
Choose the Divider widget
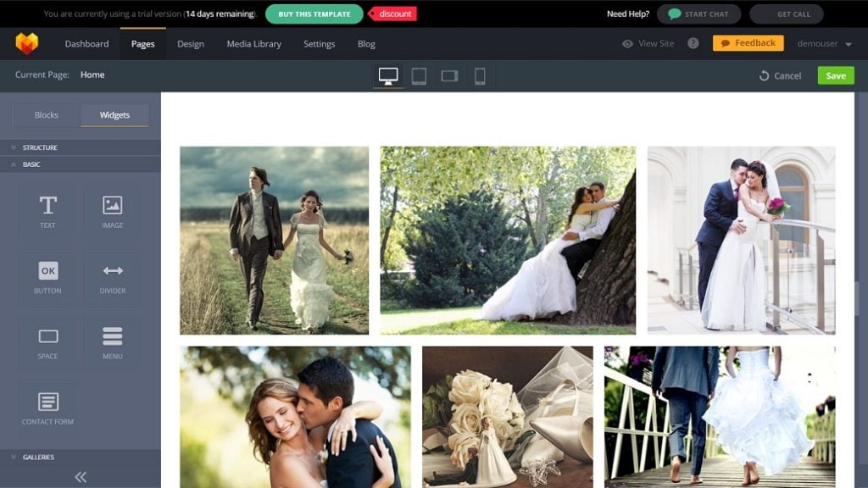point(113,277)
